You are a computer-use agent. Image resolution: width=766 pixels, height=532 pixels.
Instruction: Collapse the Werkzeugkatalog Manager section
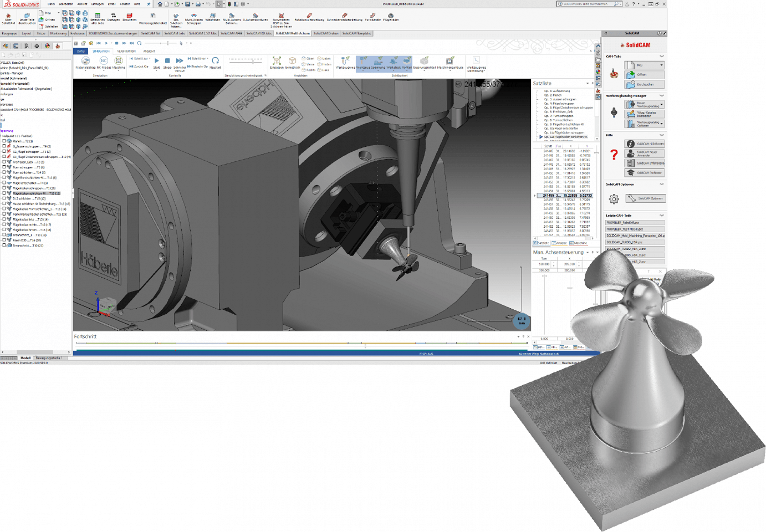[x=662, y=96]
